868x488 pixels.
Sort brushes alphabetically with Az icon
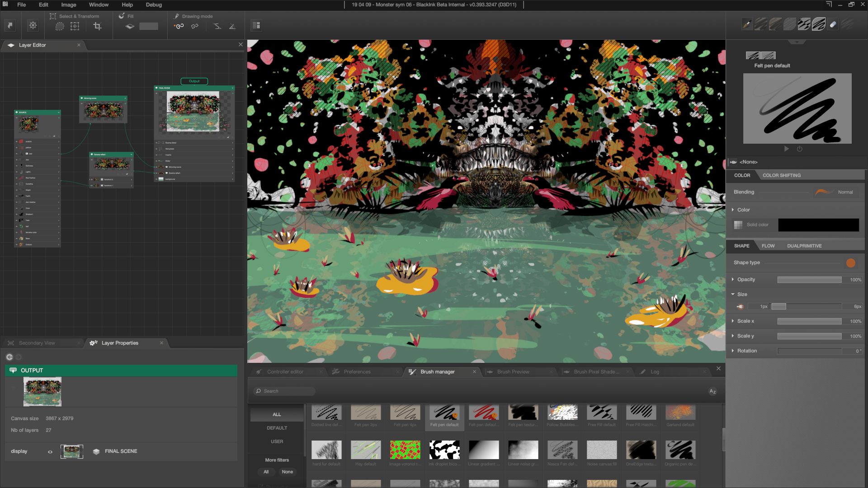pos(712,391)
